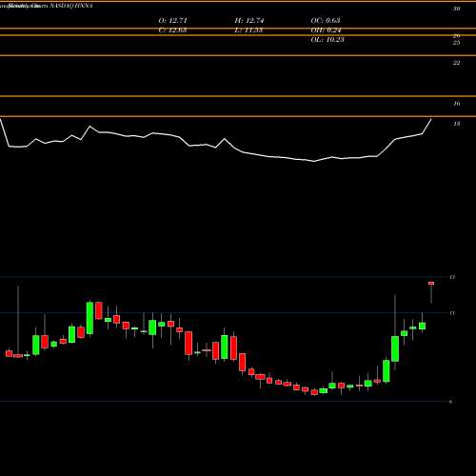Image resolution: width=476 pixels, height=476 pixels.
Task: Click the 30 price axis label
Action: point(456,9)
